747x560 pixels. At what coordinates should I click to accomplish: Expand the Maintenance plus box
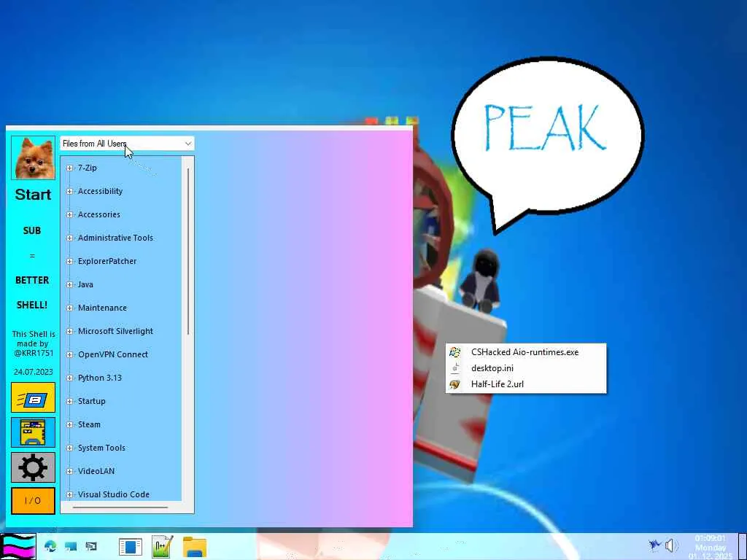tap(69, 308)
